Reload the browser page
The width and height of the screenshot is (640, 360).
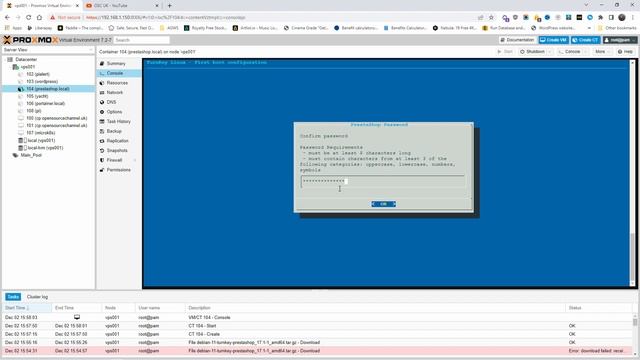[x=28, y=18]
